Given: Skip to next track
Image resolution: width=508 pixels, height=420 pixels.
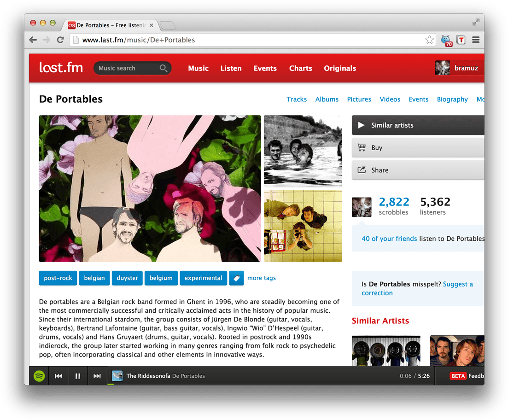Looking at the screenshot, I should click(97, 376).
